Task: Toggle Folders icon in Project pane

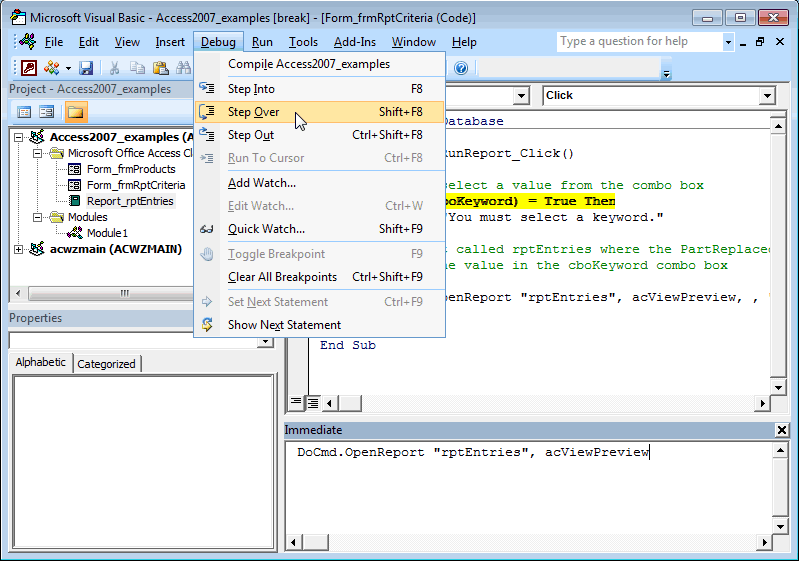Action: click(x=75, y=112)
